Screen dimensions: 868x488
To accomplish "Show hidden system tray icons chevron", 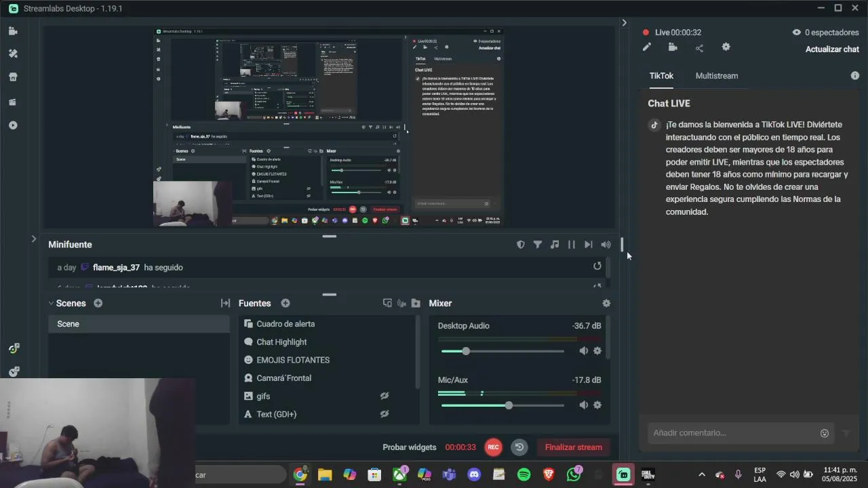I will [x=702, y=474].
